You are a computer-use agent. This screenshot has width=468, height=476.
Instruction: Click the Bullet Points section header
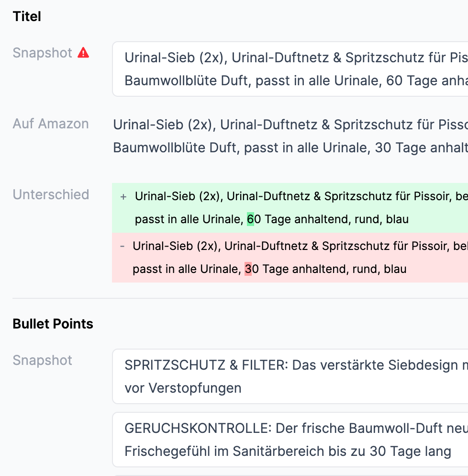pyautogui.click(x=53, y=324)
